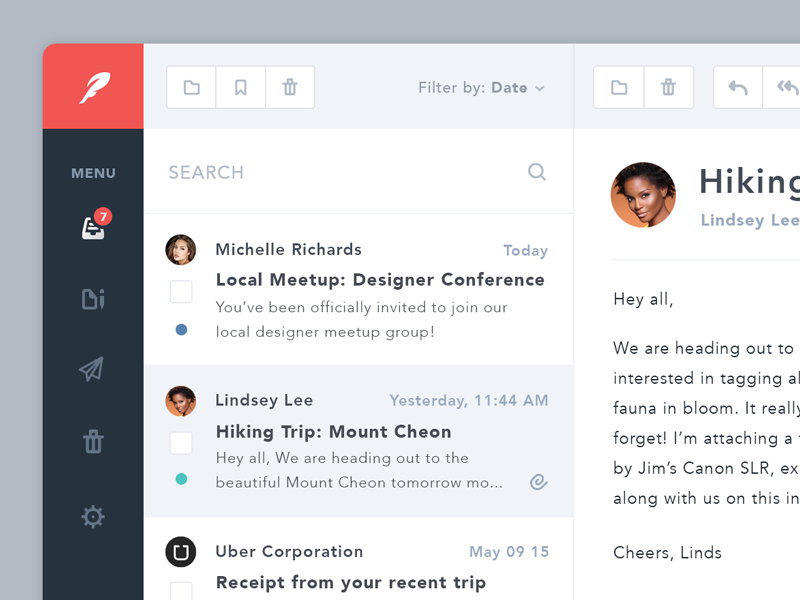Screen dimensions: 800x600
Task: Open Receipt from your recent trip
Action: coord(350,582)
